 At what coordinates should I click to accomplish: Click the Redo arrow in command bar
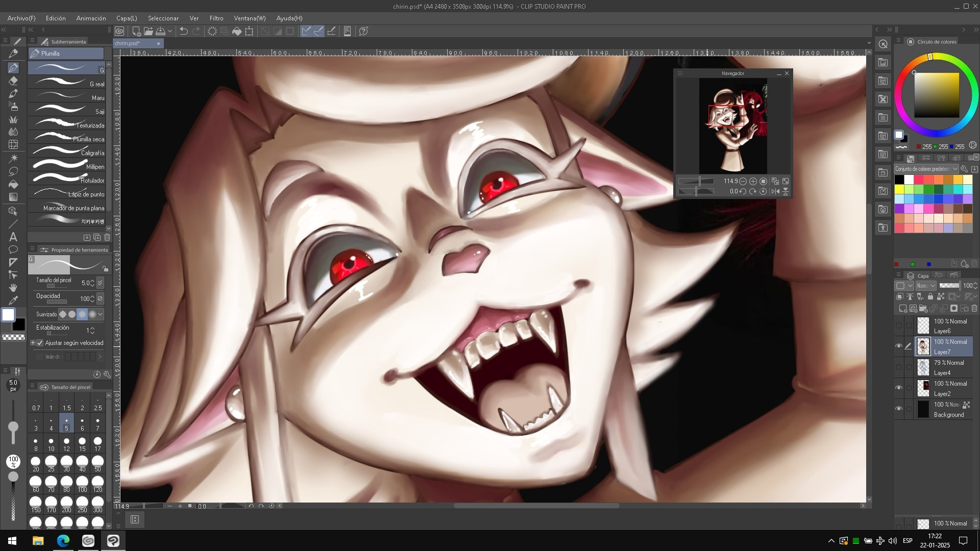[196, 31]
